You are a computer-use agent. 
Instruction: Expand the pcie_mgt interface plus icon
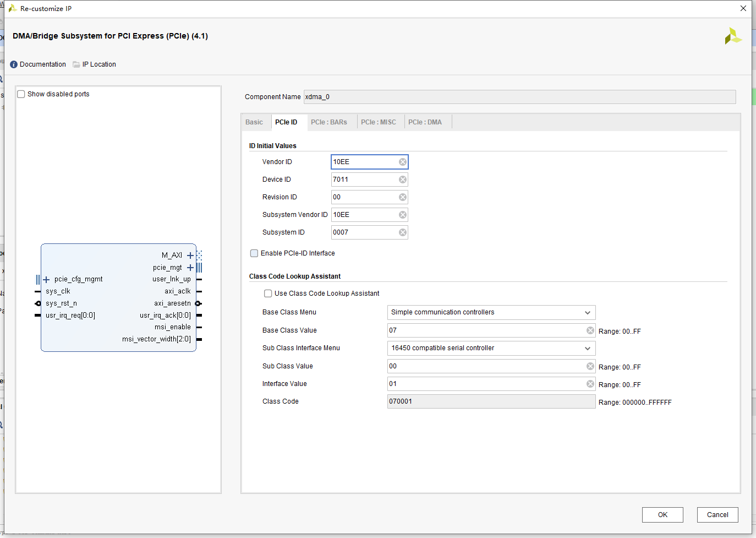[190, 268]
